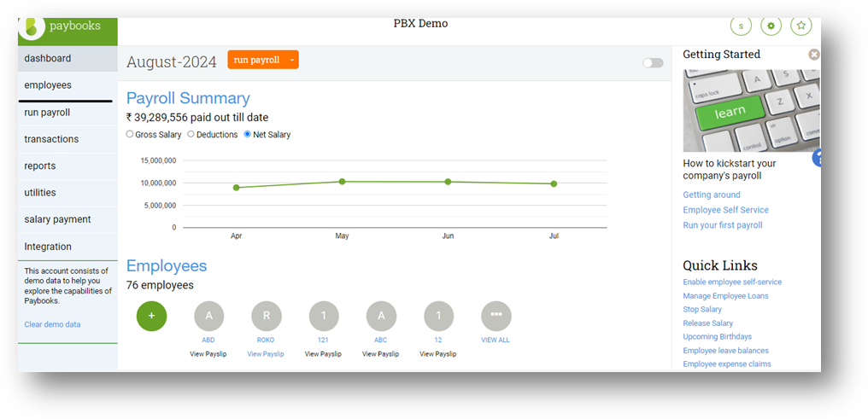Viewport: 868px width, 419px height.
Task: Add a new employee with the green plus
Action: (152, 316)
